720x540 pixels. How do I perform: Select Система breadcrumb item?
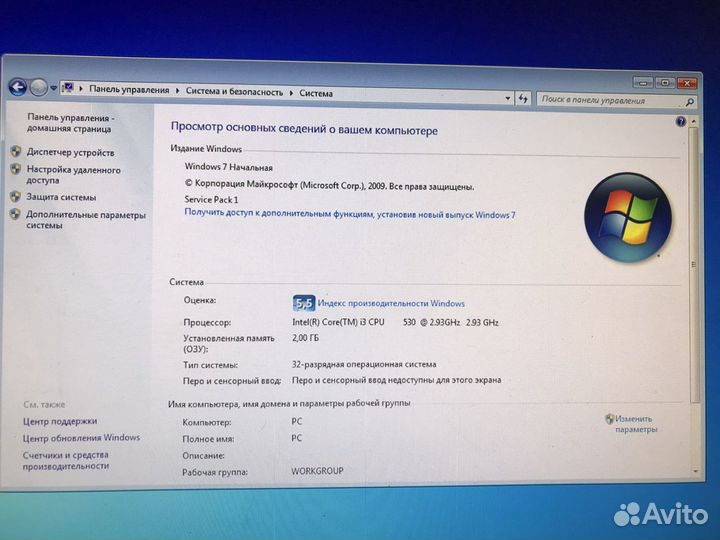click(x=316, y=93)
